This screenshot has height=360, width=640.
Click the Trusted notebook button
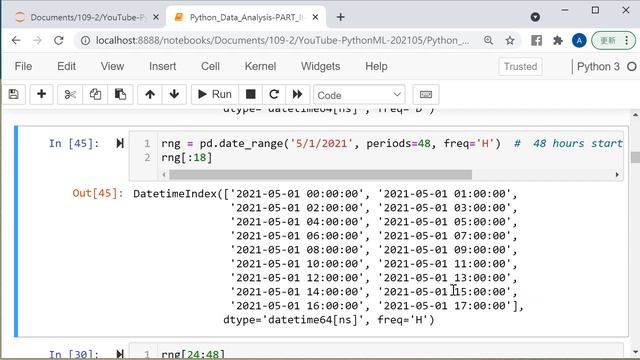point(520,67)
